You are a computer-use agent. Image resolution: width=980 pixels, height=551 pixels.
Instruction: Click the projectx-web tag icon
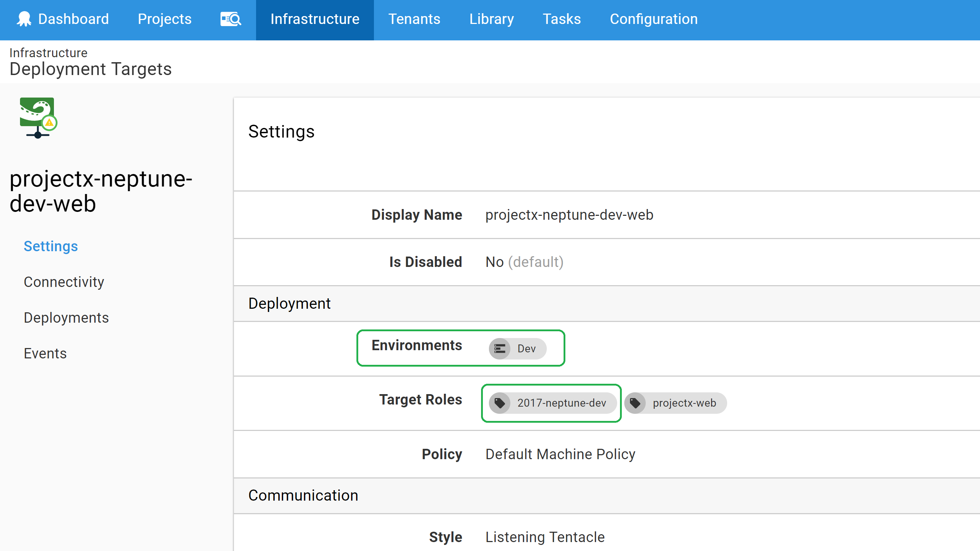[635, 403]
